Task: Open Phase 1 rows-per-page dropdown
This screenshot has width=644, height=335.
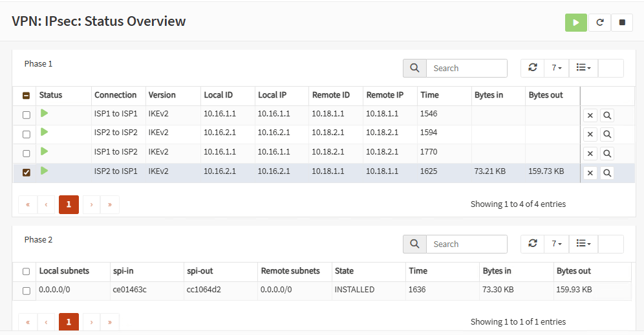Action: pyautogui.click(x=556, y=68)
